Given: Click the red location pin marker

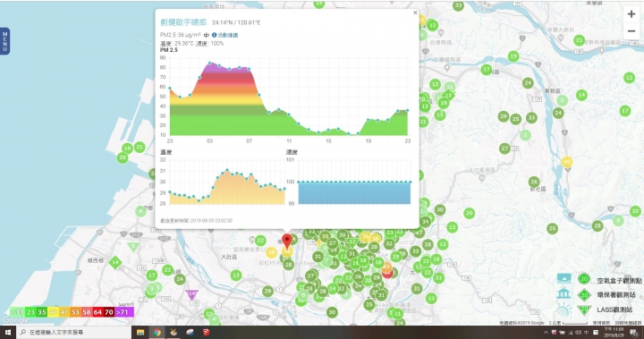Looking at the screenshot, I should (287, 242).
